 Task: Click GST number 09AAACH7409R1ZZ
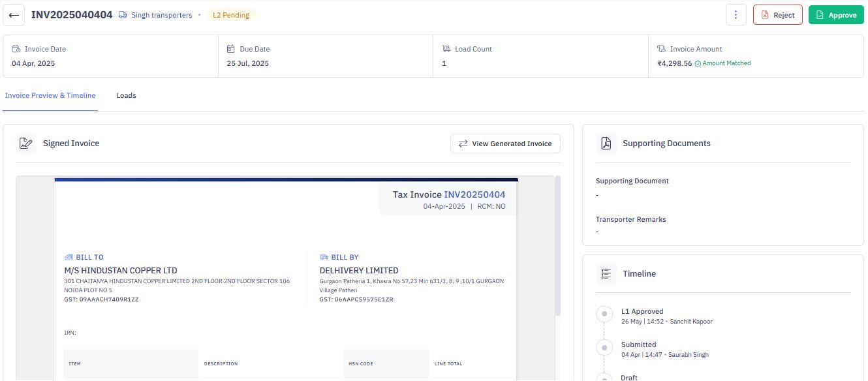click(x=101, y=299)
